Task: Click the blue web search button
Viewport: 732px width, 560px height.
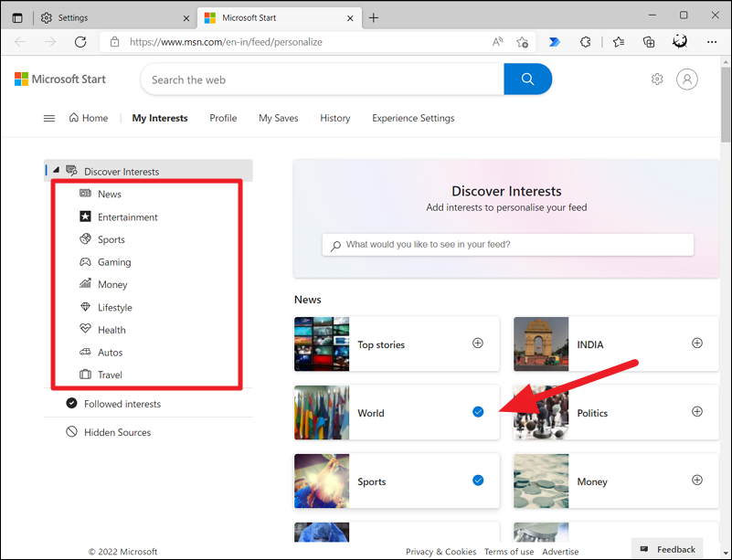Action: tap(527, 79)
